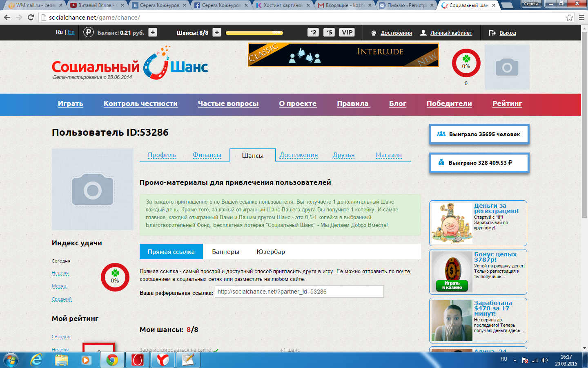Screen dimensions: 588x368
Task: Bookmark page with star icon
Action: [569, 17]
